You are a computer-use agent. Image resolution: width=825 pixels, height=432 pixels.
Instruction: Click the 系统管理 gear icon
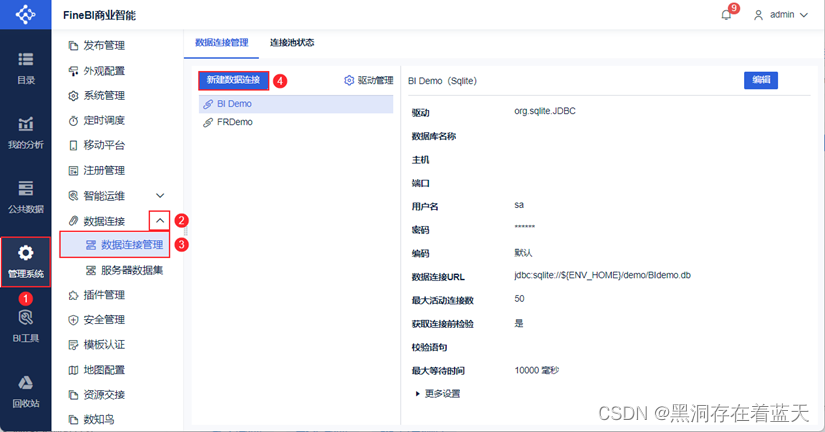point(73,96)
